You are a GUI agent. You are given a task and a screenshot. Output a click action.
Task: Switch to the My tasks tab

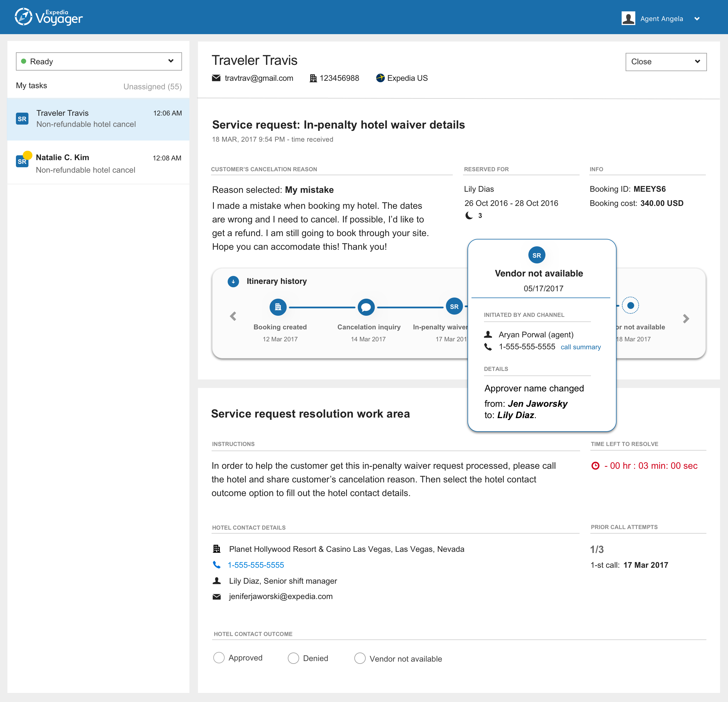coord(32,85)
